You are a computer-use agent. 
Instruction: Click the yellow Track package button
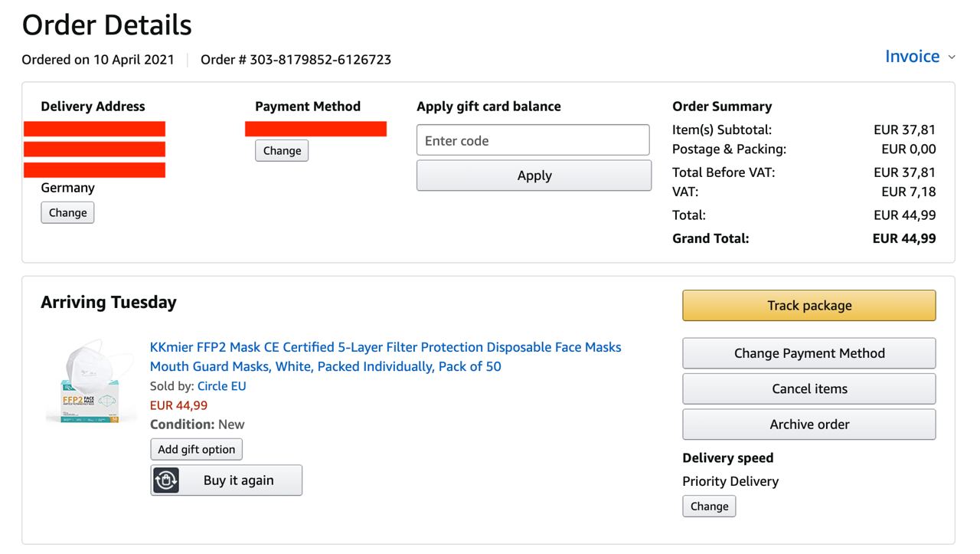click(808, 306)
